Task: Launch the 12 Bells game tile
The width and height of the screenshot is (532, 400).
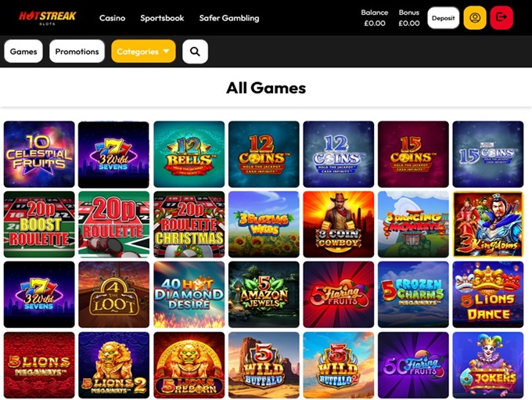Action: coord(189,154)
